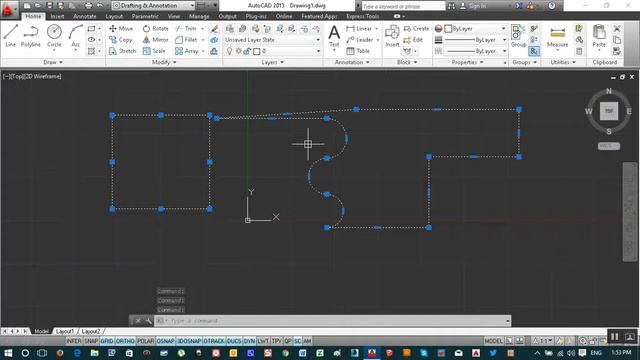Open the Drafting & Annotation workspace dropdown

pos(153,6)
